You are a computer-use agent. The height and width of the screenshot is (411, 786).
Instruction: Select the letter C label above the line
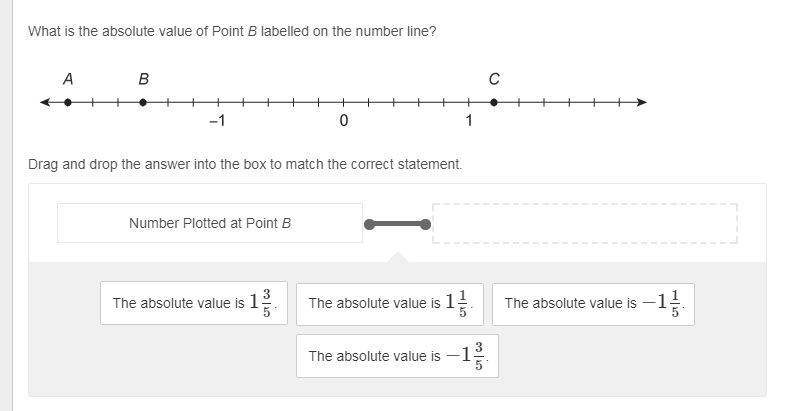click(494, 79)
